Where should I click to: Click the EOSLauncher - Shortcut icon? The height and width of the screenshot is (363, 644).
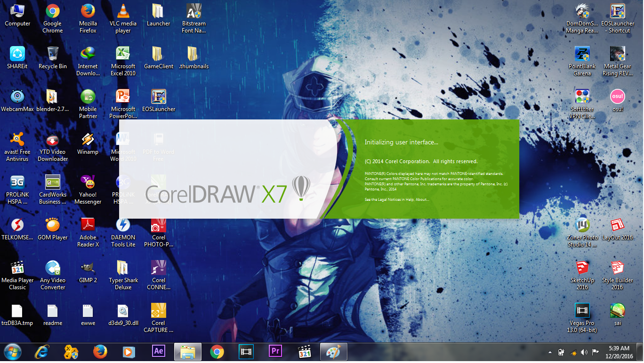617,19
